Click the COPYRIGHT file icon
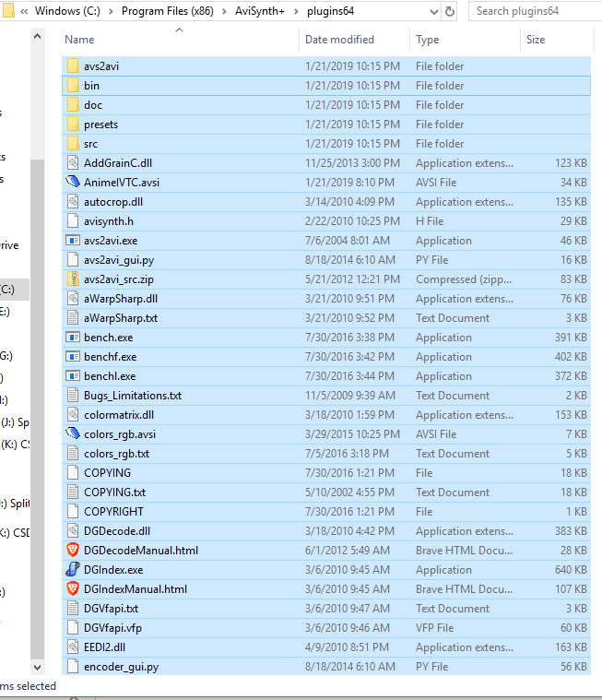 click(73, 512)
